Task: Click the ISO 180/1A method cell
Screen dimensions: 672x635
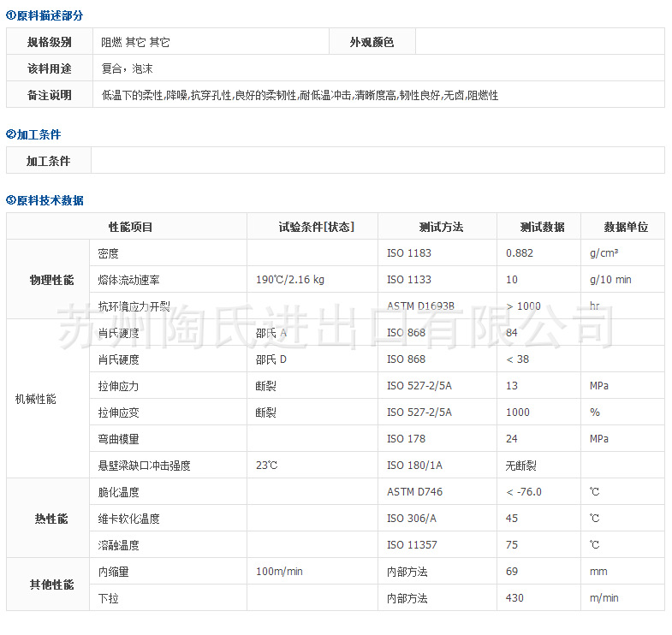Action: pos(437,466)
